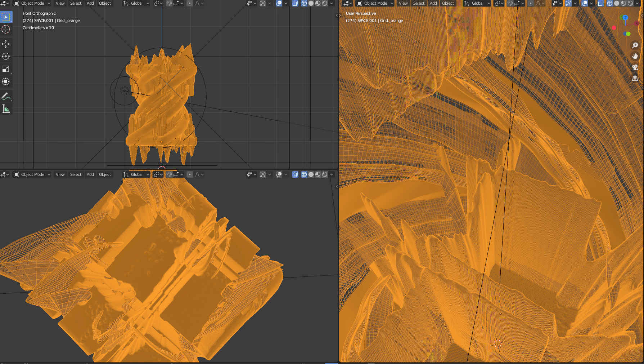Switch perspective viewport to solid shading
The width and height of the screenshot is (644, 364).
click(x=617, y=3)
